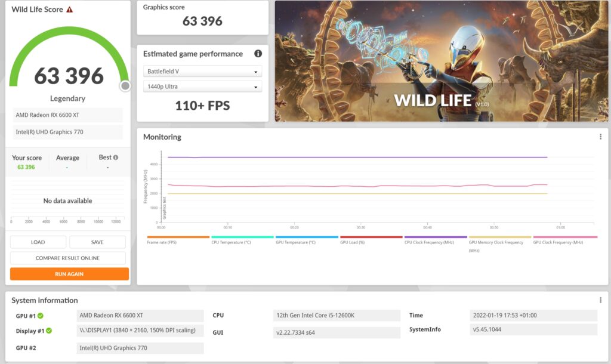Open the Estimated game performance info icon
This screenshot has height=364, width=611.
258,53
